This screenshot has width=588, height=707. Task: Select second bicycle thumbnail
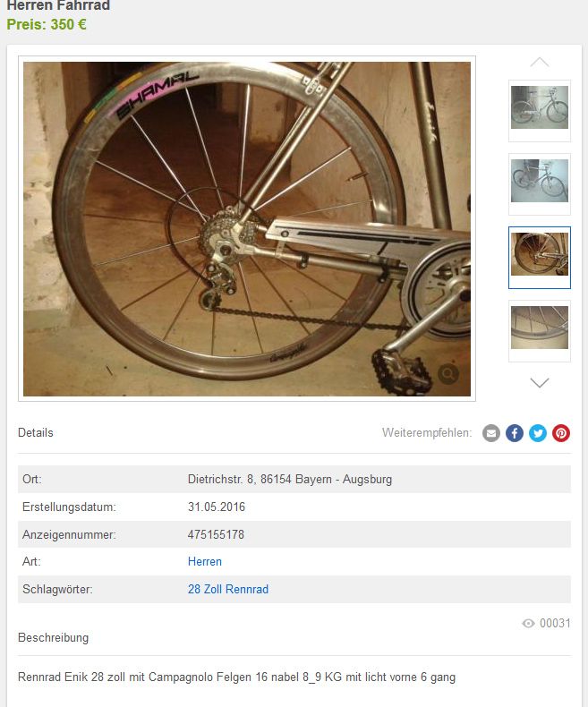pyautogui.click(x=540, y=184)
